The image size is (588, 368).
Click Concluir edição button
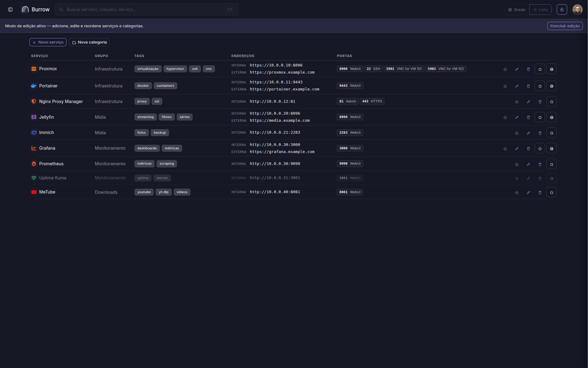point(565,26)
